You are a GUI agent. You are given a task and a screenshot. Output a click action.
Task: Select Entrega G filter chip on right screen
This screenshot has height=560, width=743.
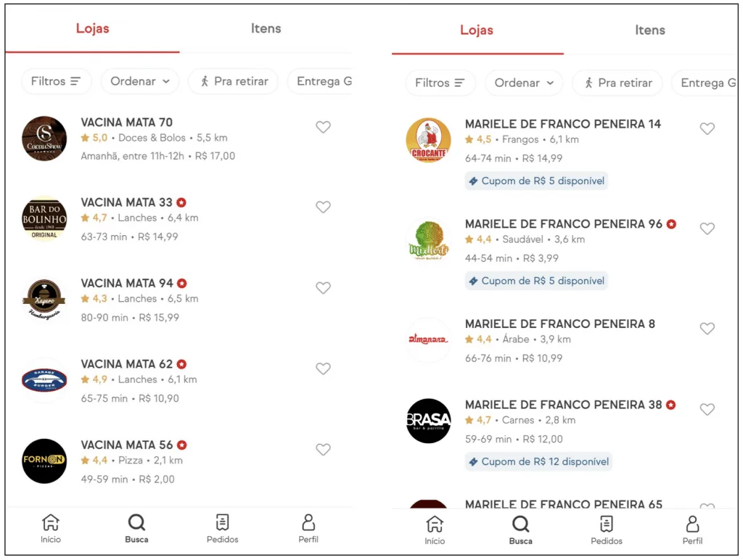pyautogui.click(x=704, y=83)
